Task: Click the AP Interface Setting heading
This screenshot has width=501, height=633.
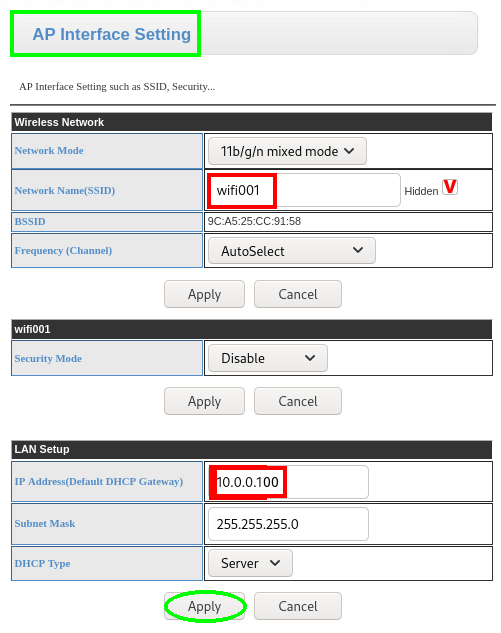Action: tap(111, 34)
